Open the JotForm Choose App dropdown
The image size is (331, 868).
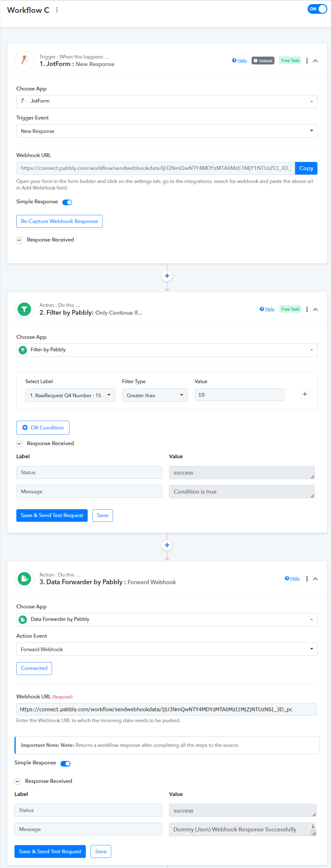tap(167, 101)
